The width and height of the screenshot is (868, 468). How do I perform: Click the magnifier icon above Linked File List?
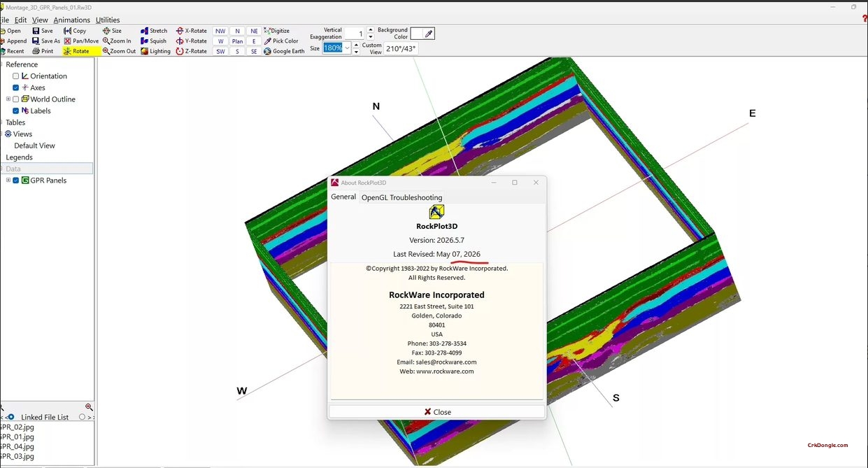pos(89,407)
